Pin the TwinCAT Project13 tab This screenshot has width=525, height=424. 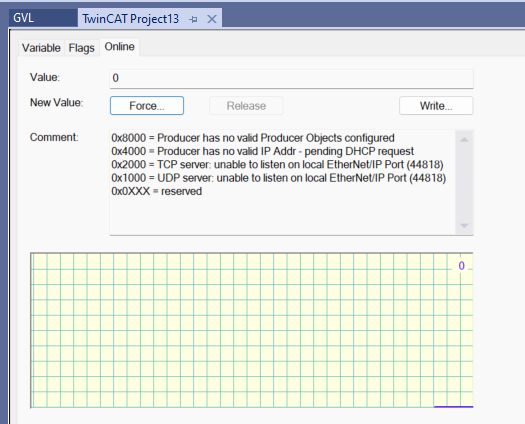click(193, 19)
